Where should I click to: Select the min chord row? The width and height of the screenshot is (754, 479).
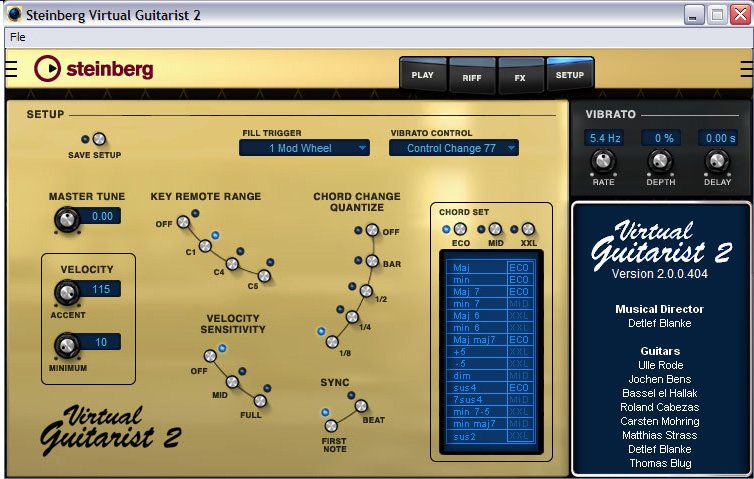click(490, 279)
